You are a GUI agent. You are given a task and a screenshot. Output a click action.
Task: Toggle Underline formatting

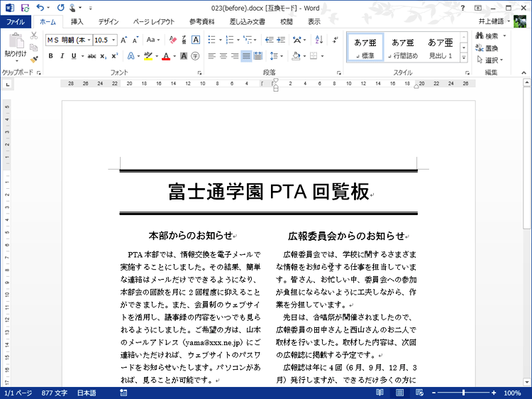pyautogui.click(x=74, y=56)
